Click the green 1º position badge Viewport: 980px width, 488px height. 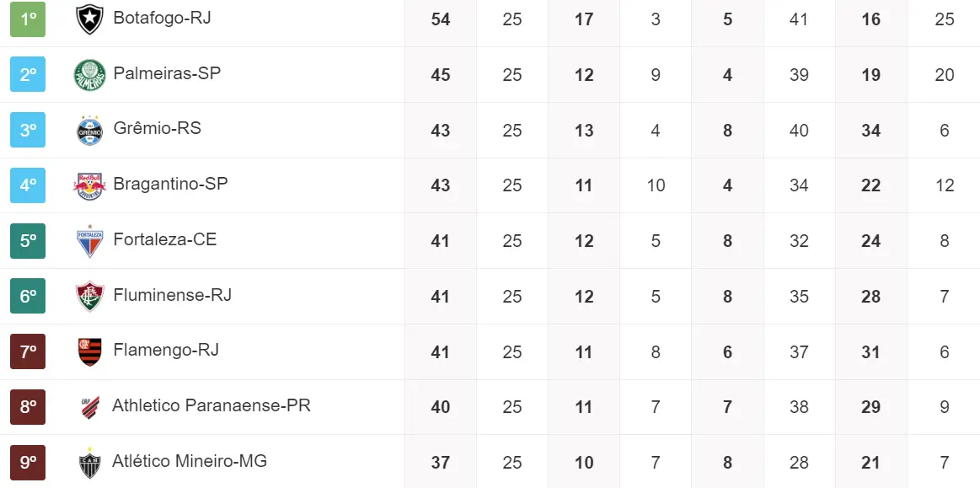coord(28,19)
